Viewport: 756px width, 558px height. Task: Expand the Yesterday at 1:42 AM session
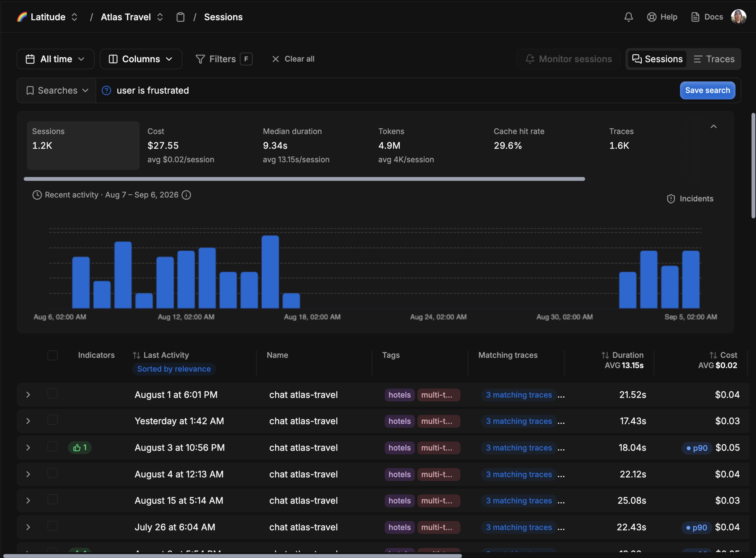[x=28, y=422]
